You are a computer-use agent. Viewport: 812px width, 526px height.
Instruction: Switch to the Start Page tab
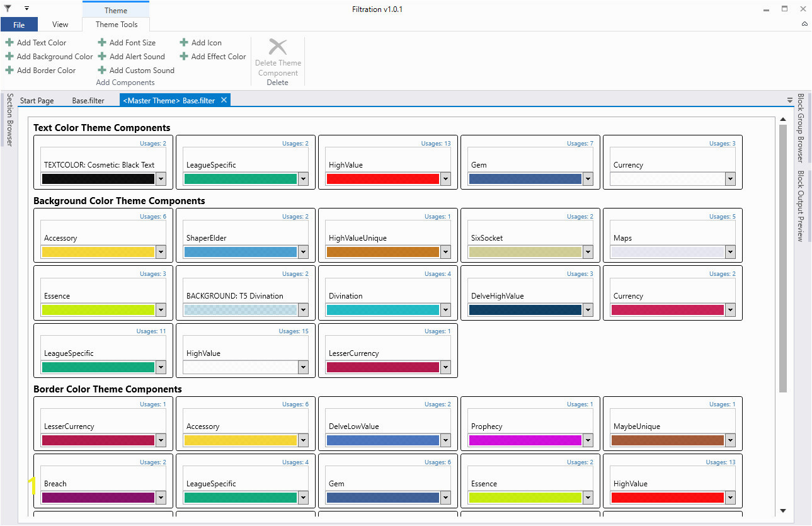tap(37, 101)
